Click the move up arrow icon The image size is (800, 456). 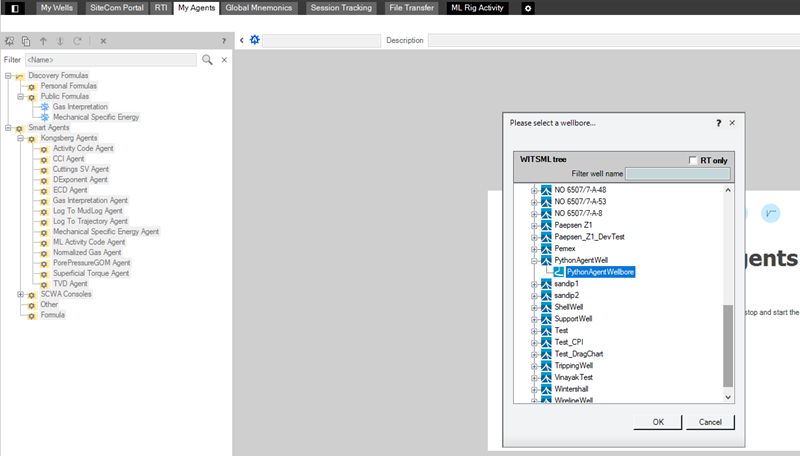tap(43, 41)
